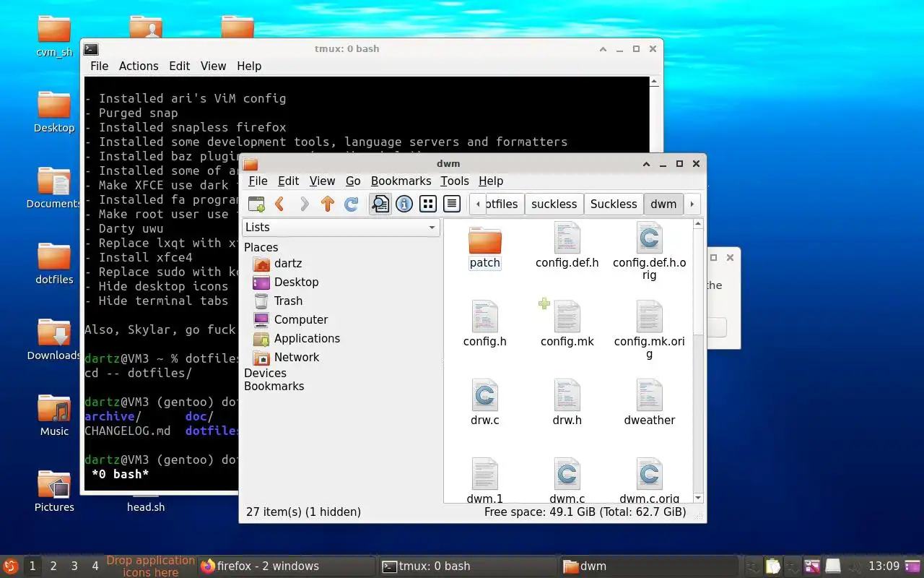Reload the dwm folder view
Screen dimensions: 924x578
(x=352, y=204)
